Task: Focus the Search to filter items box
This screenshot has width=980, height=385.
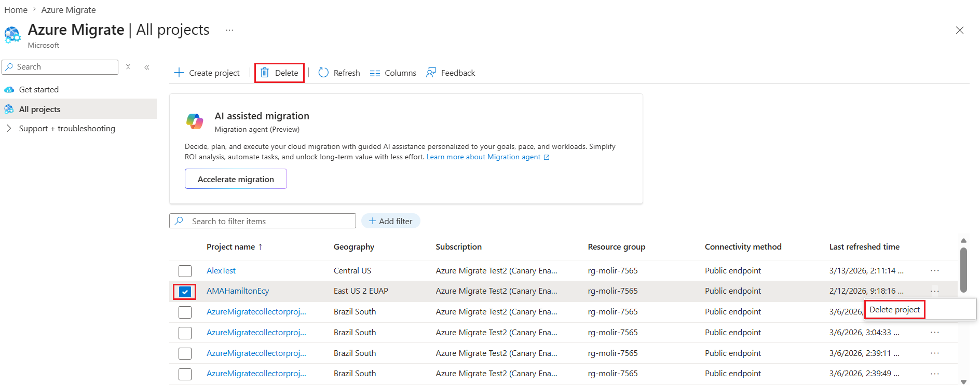Action: [263, 221]
